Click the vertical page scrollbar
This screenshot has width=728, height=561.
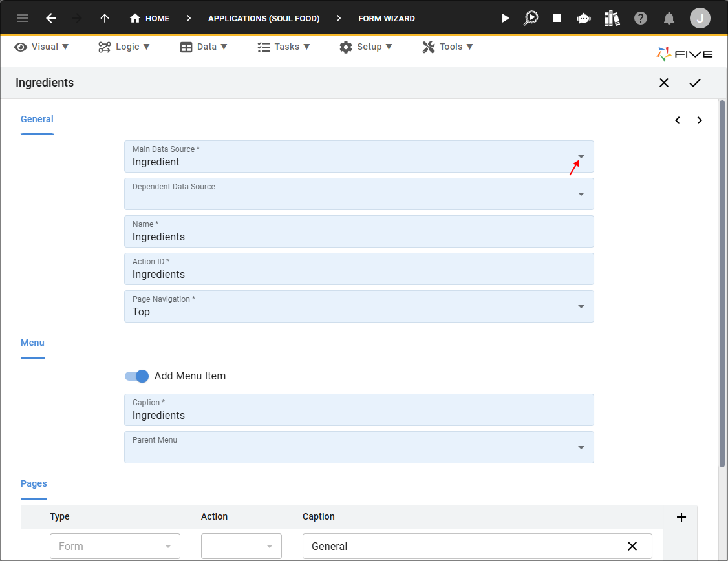point(722,283)
